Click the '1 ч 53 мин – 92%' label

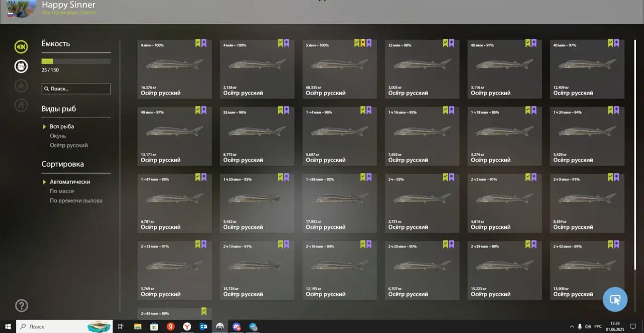click(x=237, y=180)
